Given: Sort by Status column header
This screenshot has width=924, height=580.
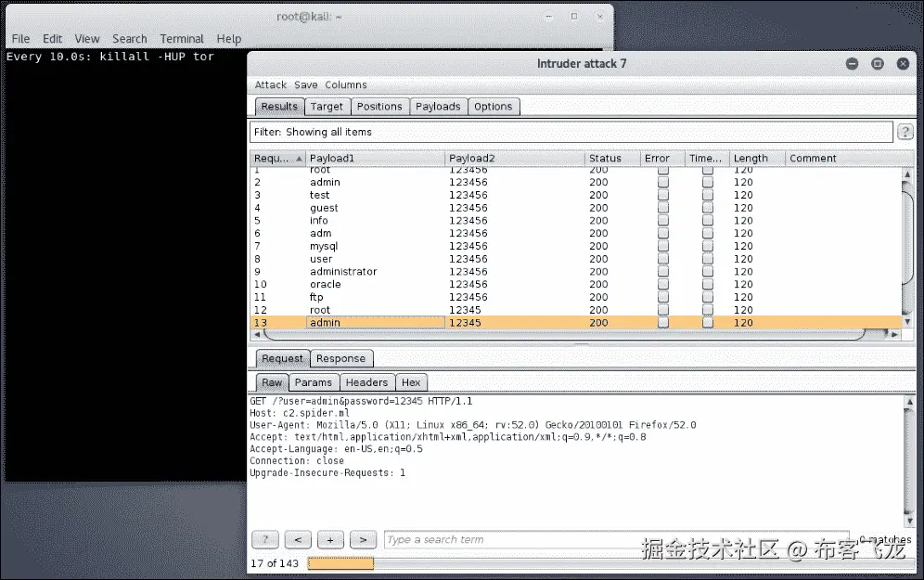Looking at the screenshot, I should [x=612, y=159].
